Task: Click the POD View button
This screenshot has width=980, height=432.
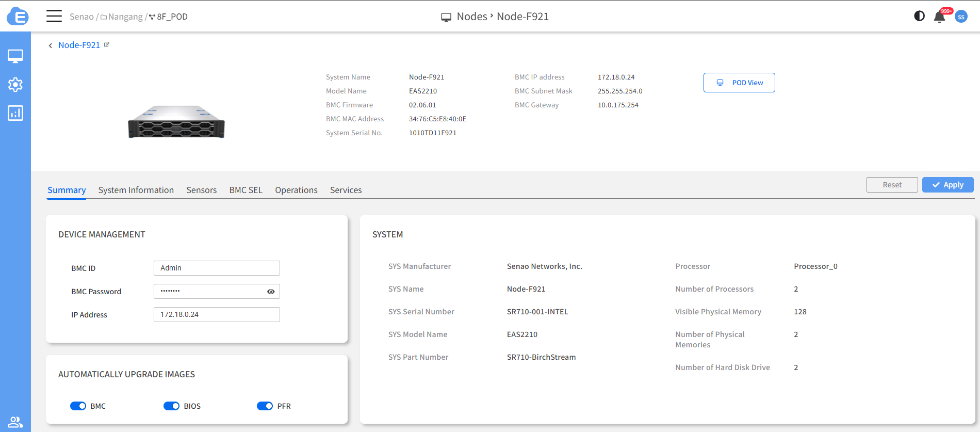Action: point(739,83)
